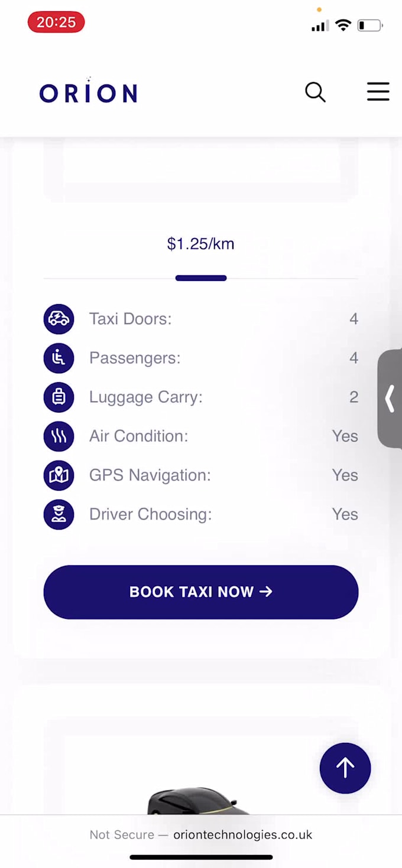Viewport: 402px width, 868px height.
Task: Open the hamburger menu
Action: [x=378, y=92]
